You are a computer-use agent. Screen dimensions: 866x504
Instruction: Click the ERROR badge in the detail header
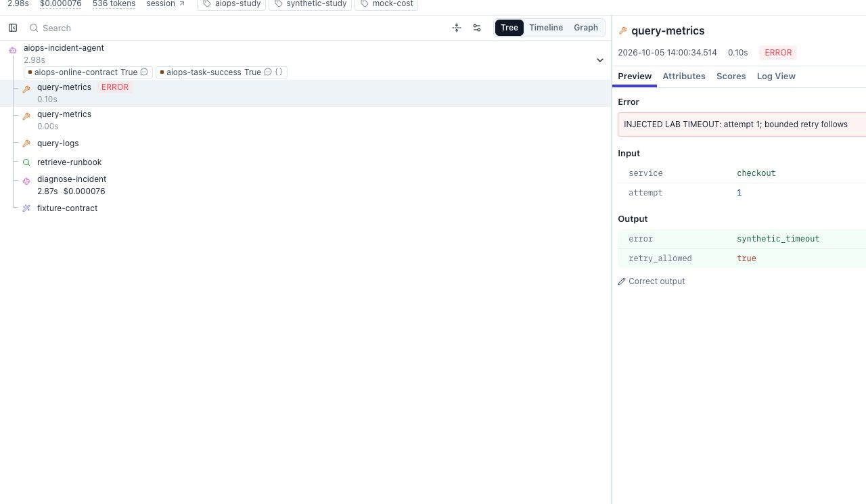tap(778, 53)
